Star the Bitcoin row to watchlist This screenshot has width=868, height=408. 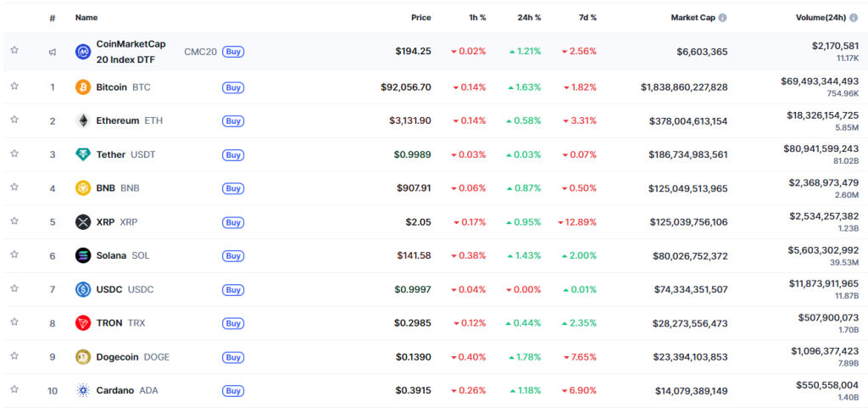click(x=14, y=87)
